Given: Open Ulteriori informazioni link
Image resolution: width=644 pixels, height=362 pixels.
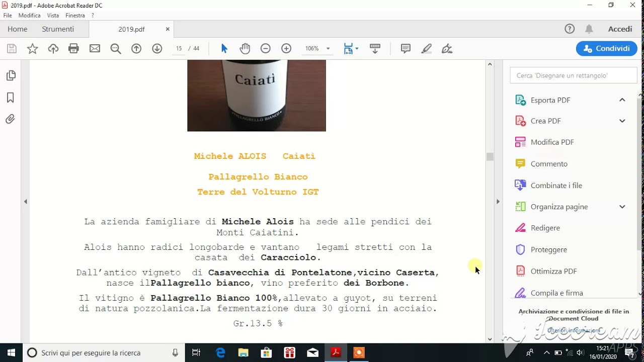Looking at the screenshot, I should [x=573, y=330].
